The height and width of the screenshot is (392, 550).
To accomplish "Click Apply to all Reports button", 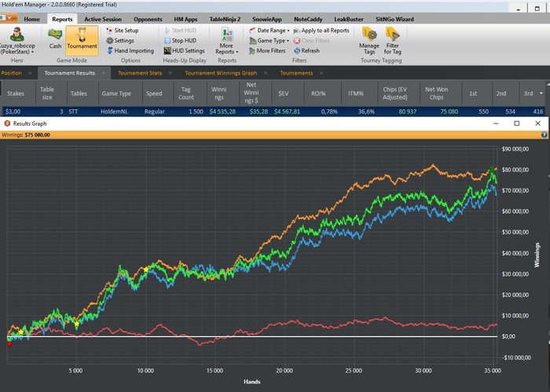I will pos(321,30).
